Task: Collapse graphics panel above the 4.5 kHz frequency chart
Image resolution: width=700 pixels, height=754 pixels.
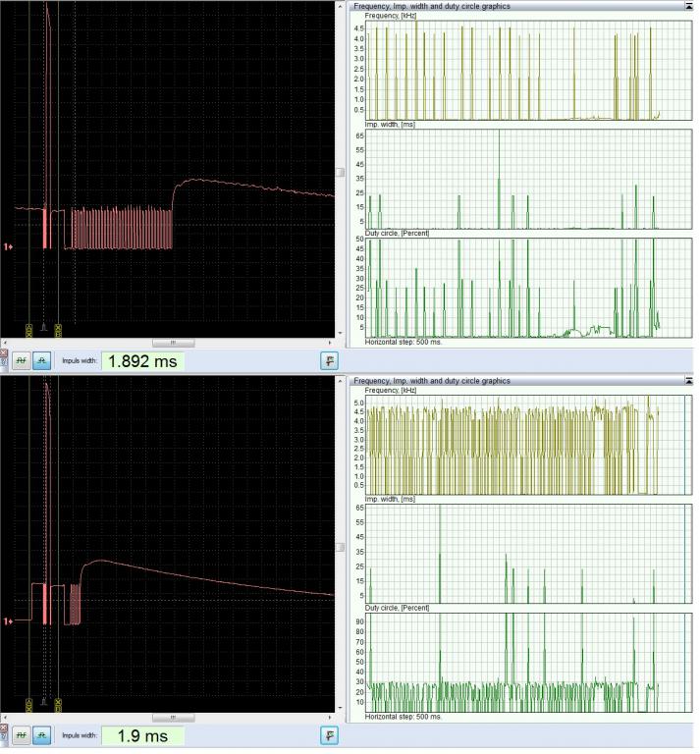Action: [x=688, y=6]
